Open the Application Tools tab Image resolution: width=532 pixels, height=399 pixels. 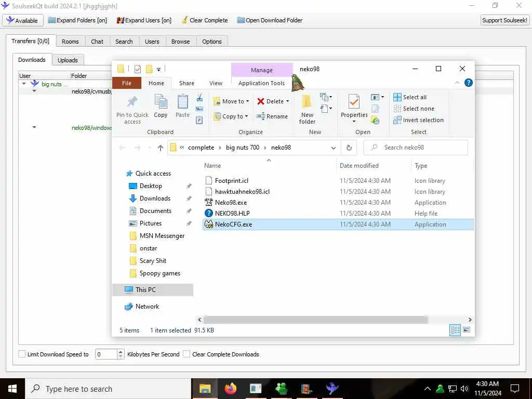262,83
